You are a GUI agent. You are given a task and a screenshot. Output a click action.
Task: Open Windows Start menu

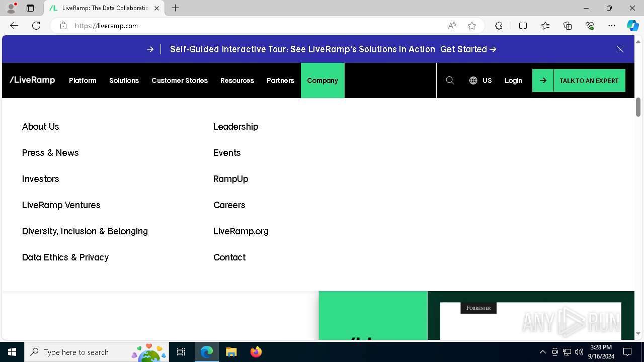pyautogui.click(x=12, y=352)
